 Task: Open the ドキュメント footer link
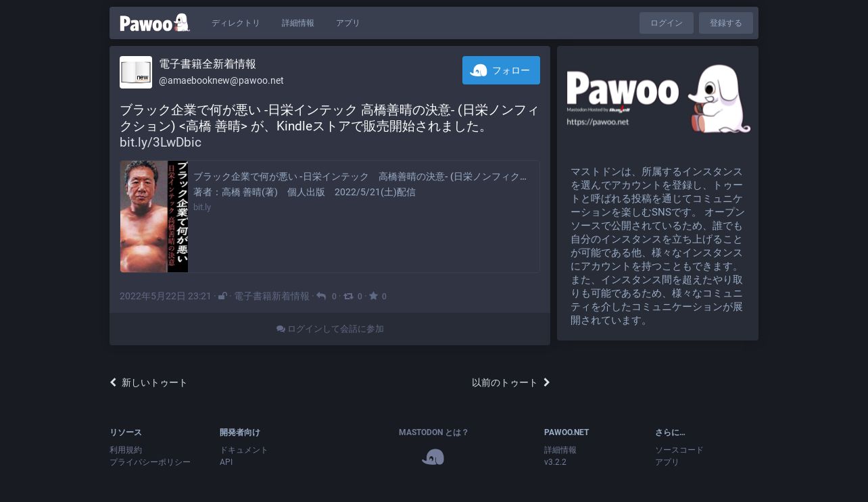[x=244, y=450]
